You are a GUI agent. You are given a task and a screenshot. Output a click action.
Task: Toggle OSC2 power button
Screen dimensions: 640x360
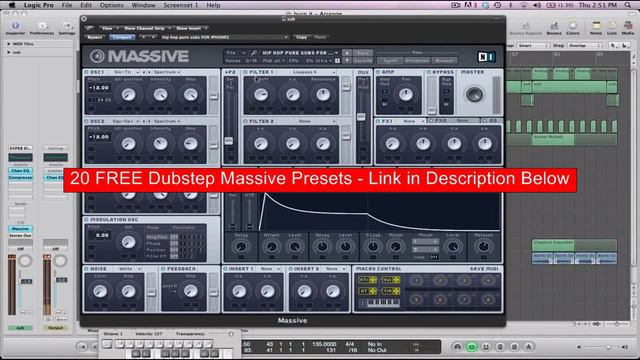click(86, 122)
